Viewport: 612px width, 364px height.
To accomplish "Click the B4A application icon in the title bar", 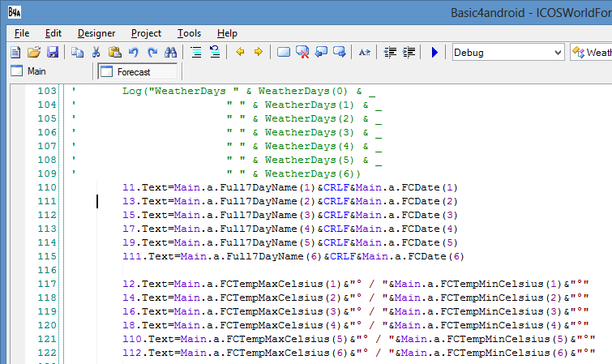I will point(15,12).
